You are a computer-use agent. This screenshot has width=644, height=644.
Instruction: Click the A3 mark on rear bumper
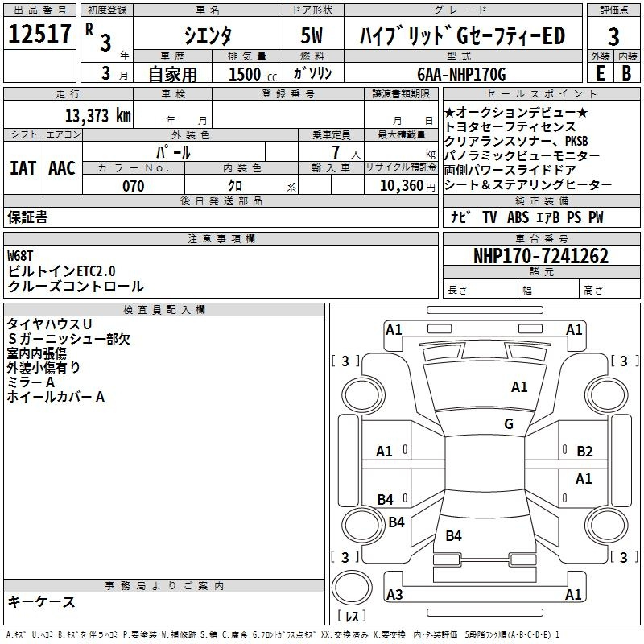point(394,595)
